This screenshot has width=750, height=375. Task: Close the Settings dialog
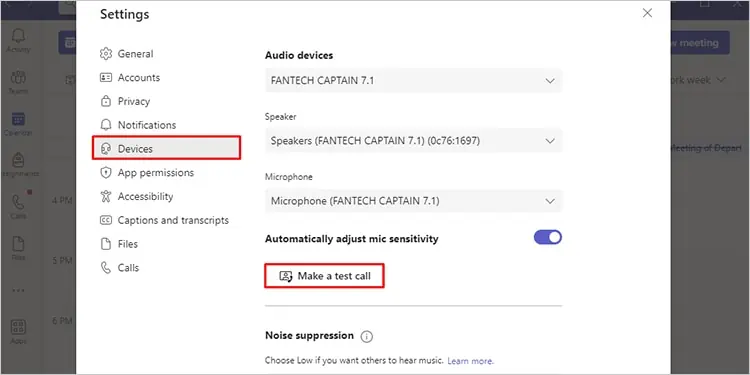coord(647,13)
